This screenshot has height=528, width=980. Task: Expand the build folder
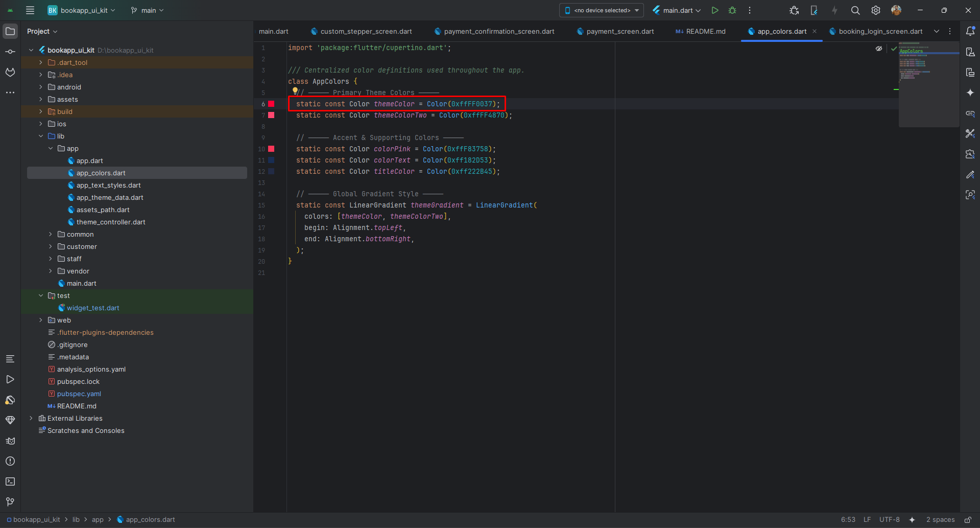point(41,111)
